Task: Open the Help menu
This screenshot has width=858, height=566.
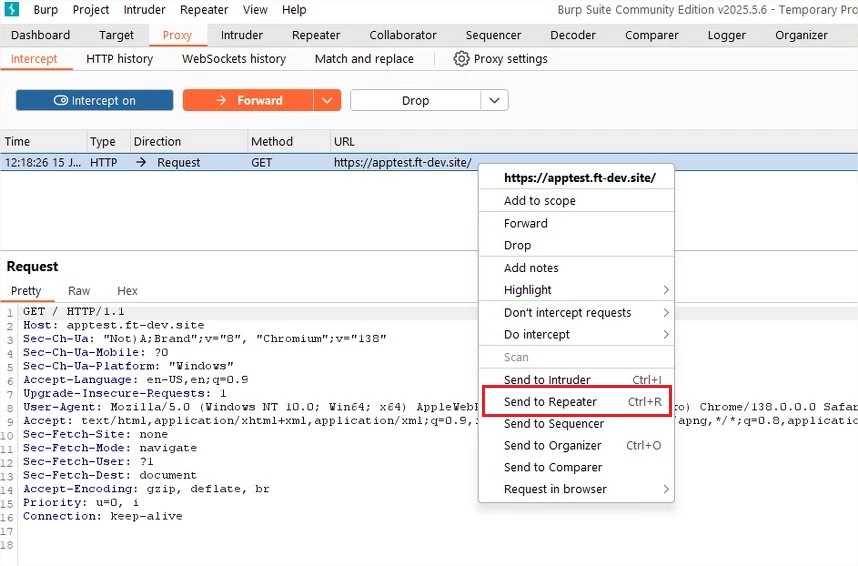Action: [294, 9]
